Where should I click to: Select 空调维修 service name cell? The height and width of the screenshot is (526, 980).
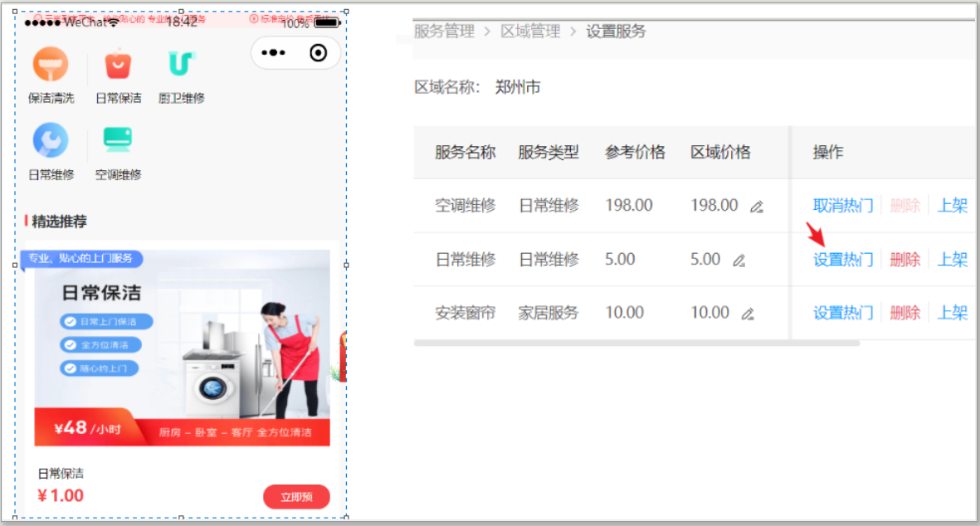point(465,205)
